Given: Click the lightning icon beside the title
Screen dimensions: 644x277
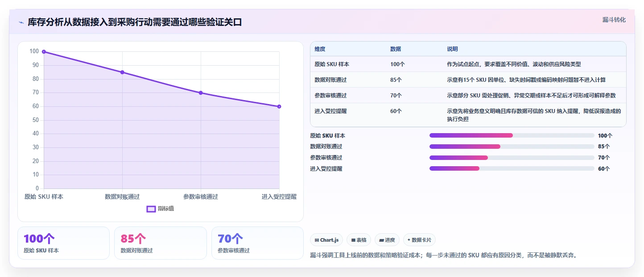Looking at the screenshot, I should 21,22.
